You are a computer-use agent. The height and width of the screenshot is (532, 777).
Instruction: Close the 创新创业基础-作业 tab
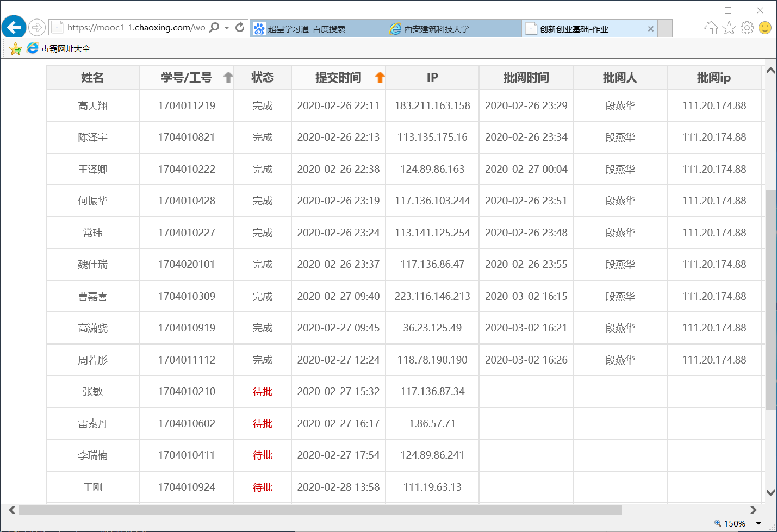(x=650, y=29)
